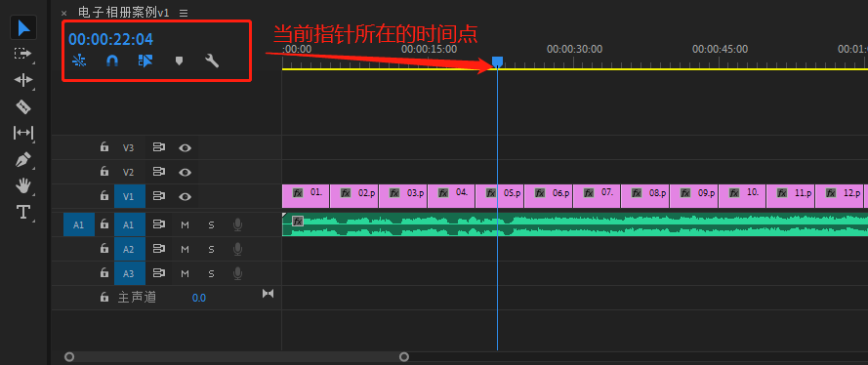Click timeline zoom scrollbar right handle
The height and width of the screenshot is (365, 868).
point(404,357)
